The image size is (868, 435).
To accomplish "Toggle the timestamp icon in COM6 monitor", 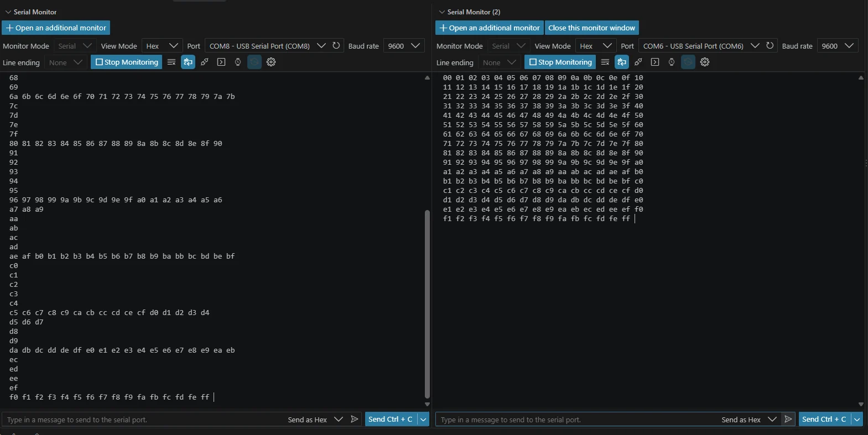I will click(x=672, y=62).
